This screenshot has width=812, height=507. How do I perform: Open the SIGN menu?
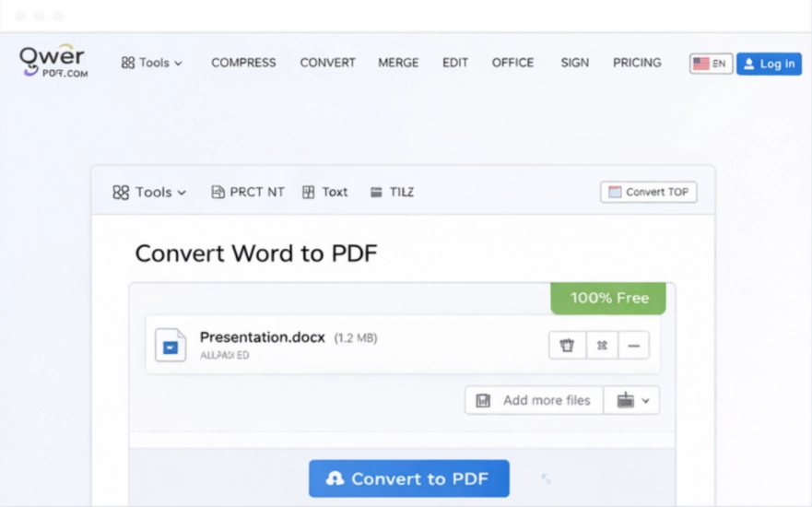pos(575,63)
